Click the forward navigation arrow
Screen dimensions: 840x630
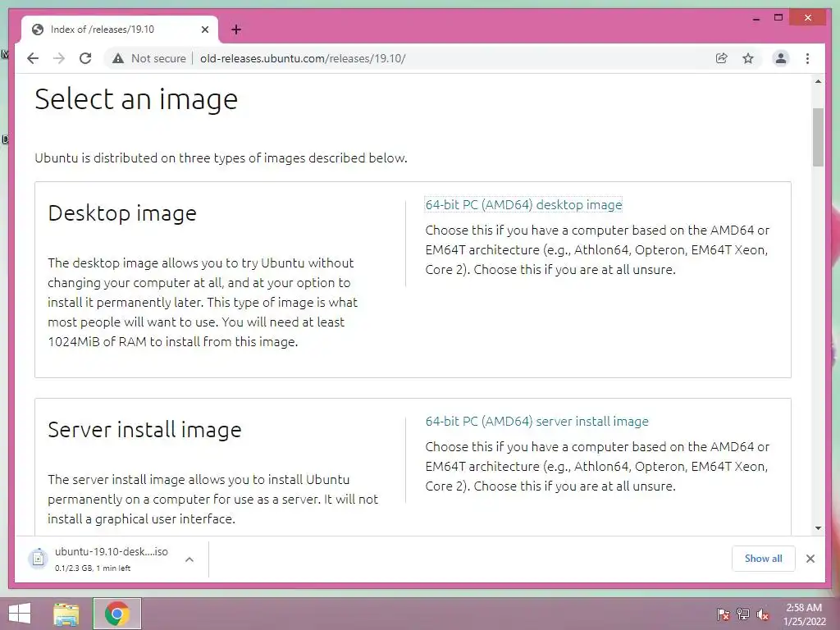pyautogui.click(x=59, y=58)
